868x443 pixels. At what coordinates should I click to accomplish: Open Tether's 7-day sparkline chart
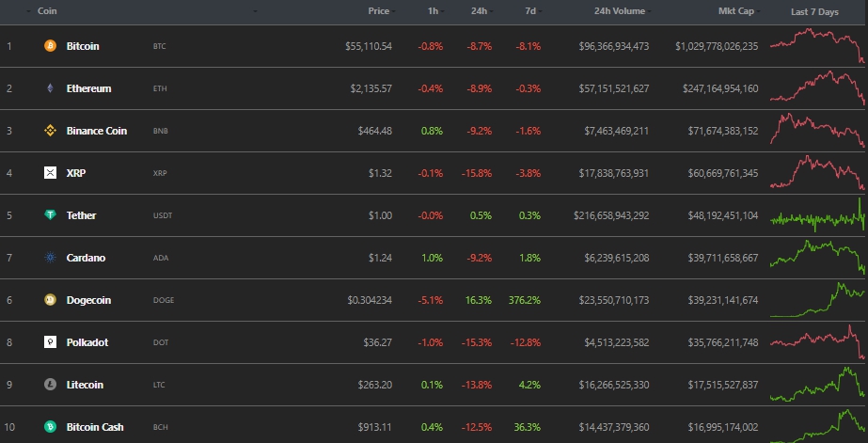point(816,216)
